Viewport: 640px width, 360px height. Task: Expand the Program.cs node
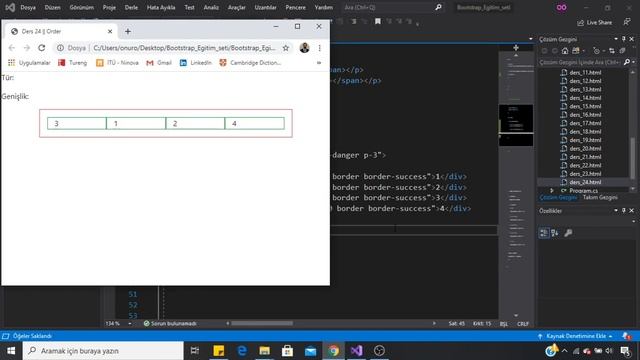click(x=552, y=191)
